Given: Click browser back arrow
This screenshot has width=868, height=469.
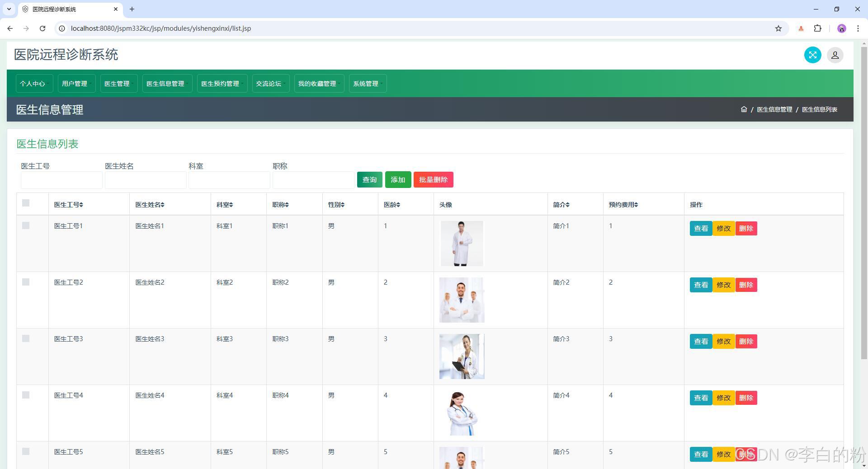Looking at the screenshot, I should [x=10, y=28].
